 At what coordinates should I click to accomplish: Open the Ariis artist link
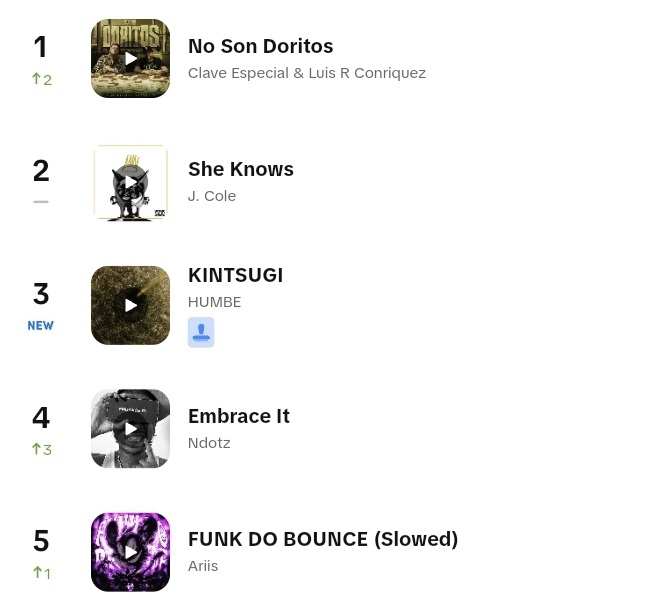[x=203, y=566]
